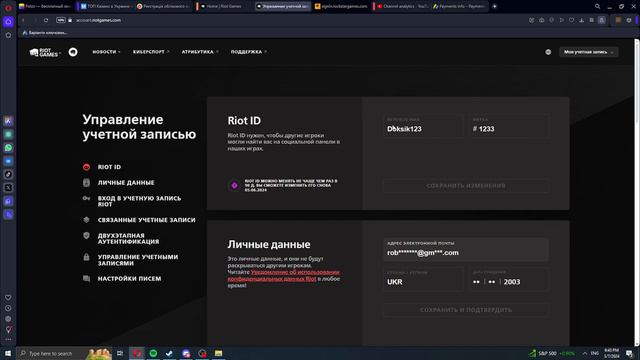Screen dimensions: 640x360
Task: Click the heart bookmarks icon in Opera sidebar
Action: pos(8,298)
